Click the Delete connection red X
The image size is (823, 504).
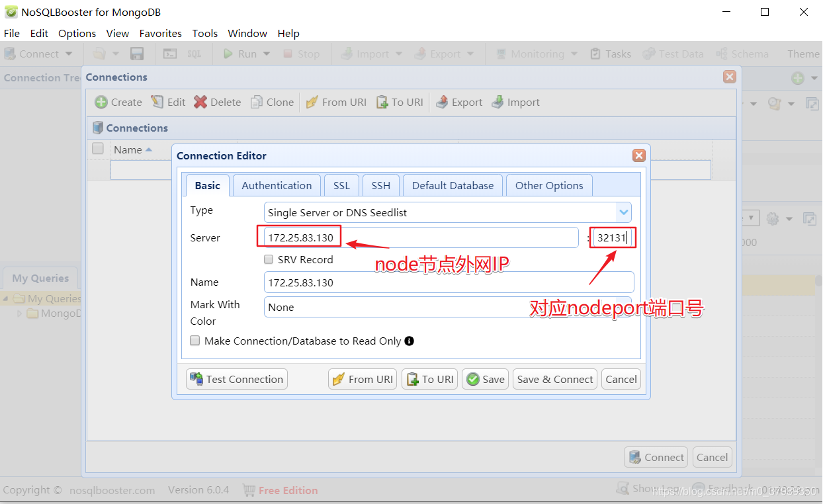click(x=200, y=102)
